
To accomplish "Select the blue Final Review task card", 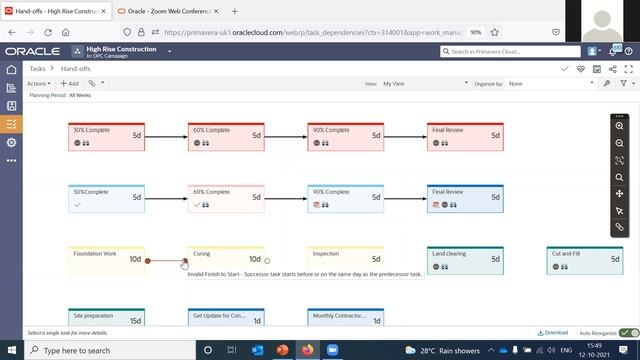I will click(x=465, y=199).
